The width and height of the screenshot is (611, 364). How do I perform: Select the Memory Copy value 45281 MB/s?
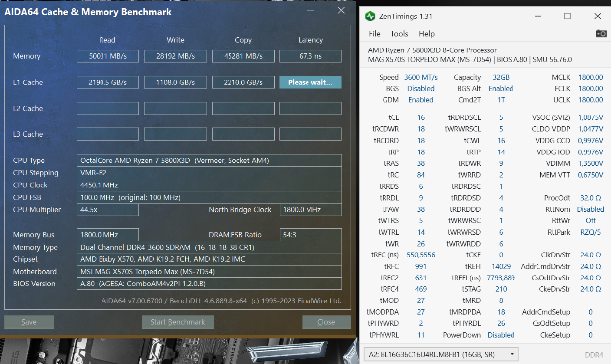(x=243, y=56)
